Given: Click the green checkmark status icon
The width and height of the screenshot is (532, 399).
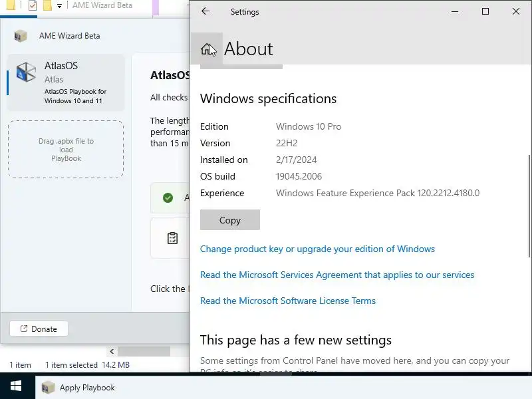Looking at the screenshot, I should 168,198.
